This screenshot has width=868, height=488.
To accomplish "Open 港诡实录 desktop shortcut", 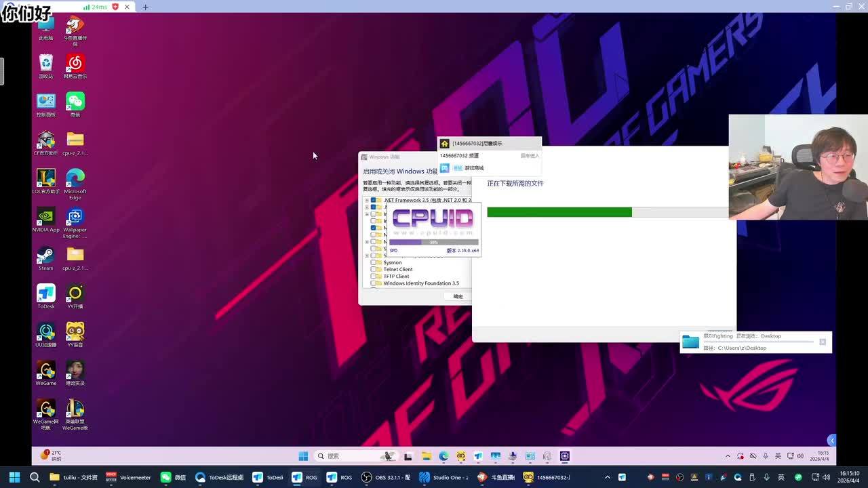I will click(x=75, y=373).
